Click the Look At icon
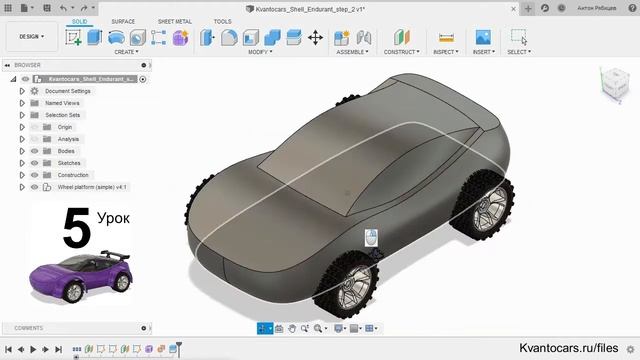The width and height of the screenshot is (640, 360). [x=279, y=328]
